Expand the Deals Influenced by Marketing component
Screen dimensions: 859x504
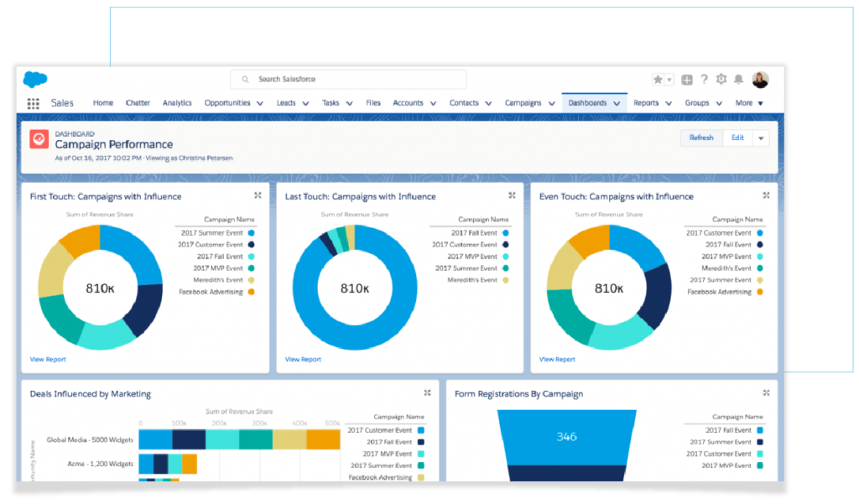tap(427, 392)
